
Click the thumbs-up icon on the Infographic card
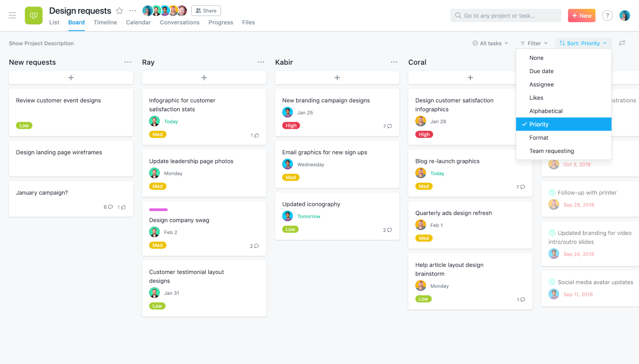(255, 135)
